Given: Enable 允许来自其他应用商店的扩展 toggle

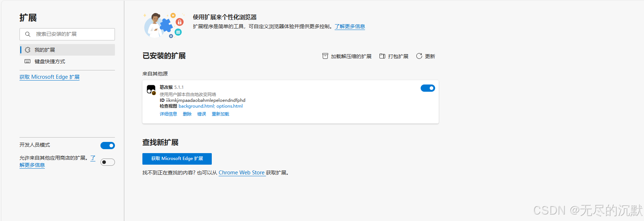Looking at the screenshot, I should click(x=108, y=162).
